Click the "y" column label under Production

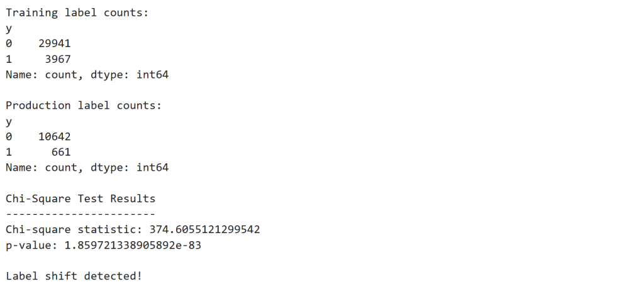click(x=9, y=121)
